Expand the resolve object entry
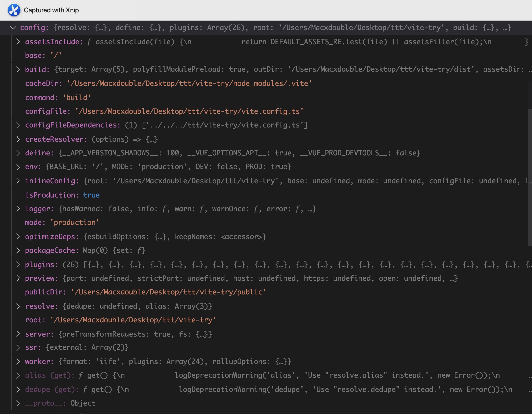Screen dimensions: 532x414 point(18,306)
